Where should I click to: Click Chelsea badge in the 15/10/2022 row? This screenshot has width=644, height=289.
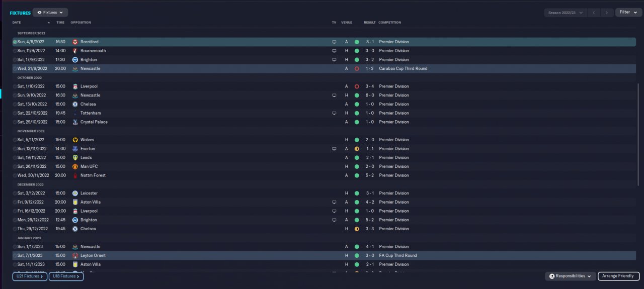click(75, 104)
